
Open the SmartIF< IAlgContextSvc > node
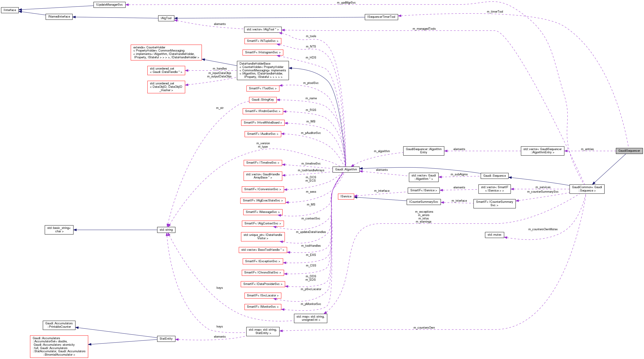(x=263, y=224)
